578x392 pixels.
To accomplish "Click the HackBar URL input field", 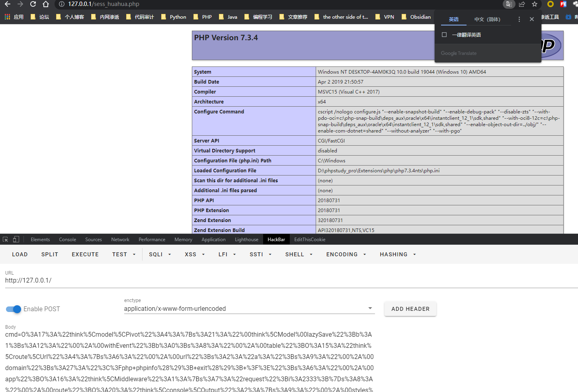I will [x=291, y=281].
